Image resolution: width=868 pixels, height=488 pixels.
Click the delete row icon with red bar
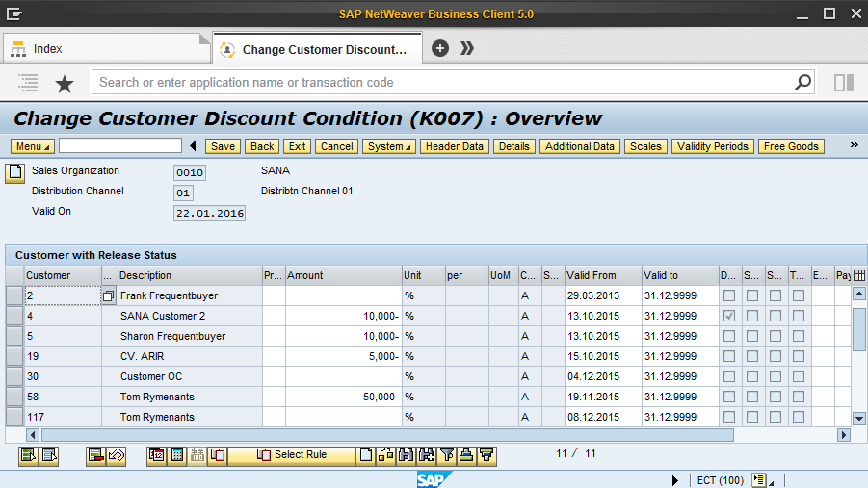(x=95, y=455)
